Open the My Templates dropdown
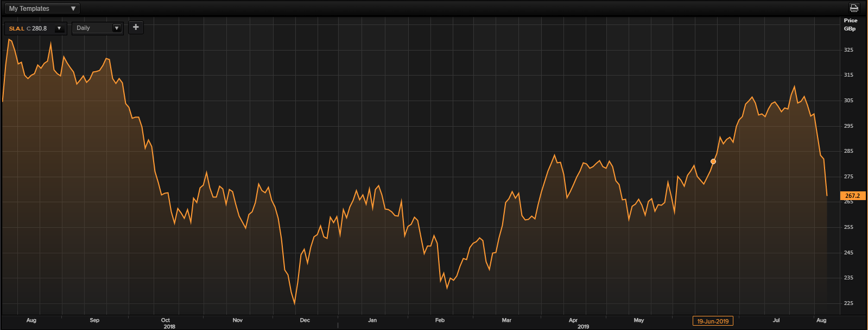 click(42, 9)
